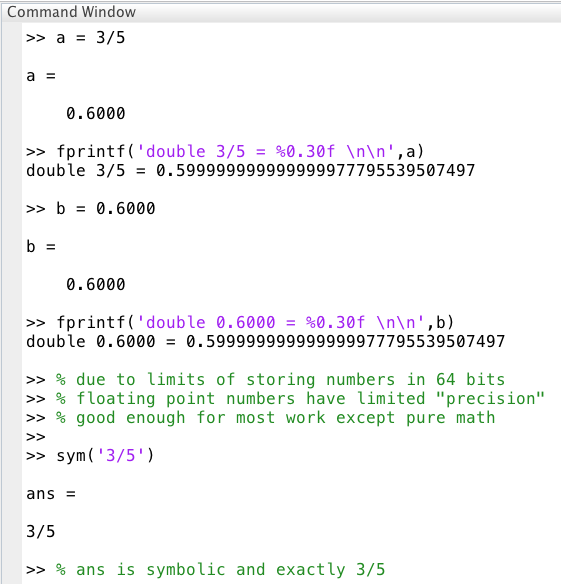
Task: Click the 'b = 0.6000' command line
Action: click(x=91, y=209)
